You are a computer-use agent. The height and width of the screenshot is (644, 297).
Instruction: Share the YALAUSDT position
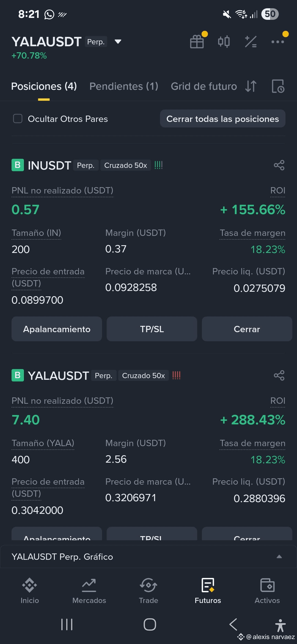(279, 375)
